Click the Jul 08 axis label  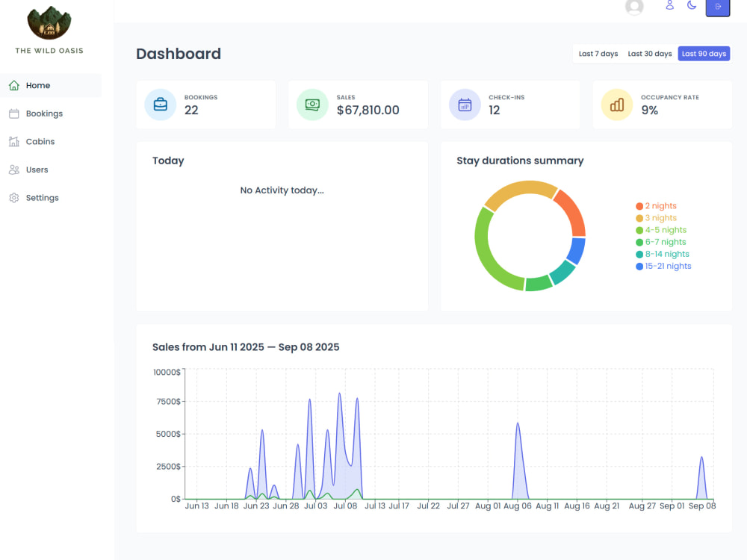point(345,506)
